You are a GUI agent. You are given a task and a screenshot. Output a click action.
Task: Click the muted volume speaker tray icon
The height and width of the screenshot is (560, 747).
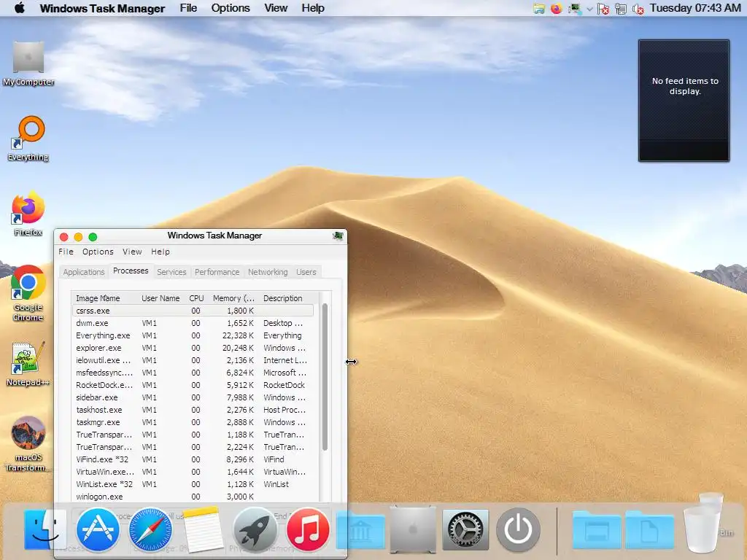tap(638, 9)
